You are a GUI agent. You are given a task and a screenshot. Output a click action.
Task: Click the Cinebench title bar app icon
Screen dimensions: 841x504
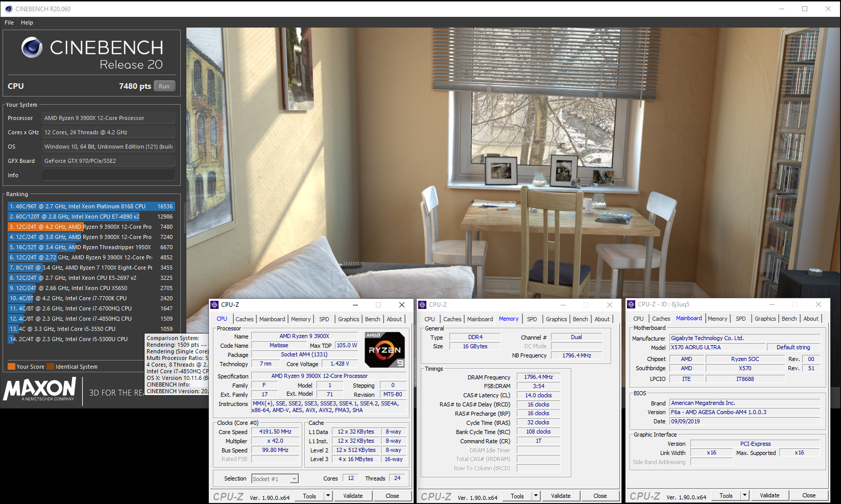tap(9, 9)
